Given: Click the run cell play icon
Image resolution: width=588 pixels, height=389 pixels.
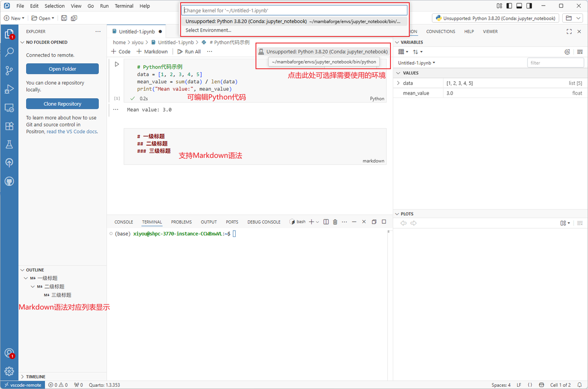Looking at the screenshot, I should coord(117,64).
